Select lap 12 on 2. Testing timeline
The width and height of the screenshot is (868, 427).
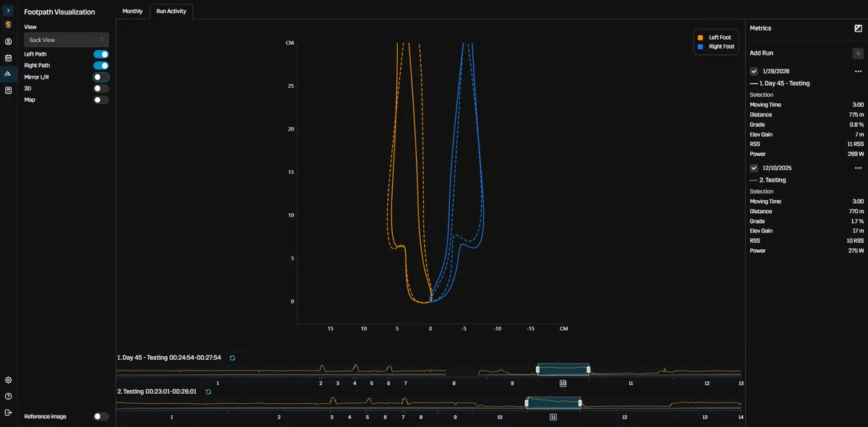[x=625, y=417]
